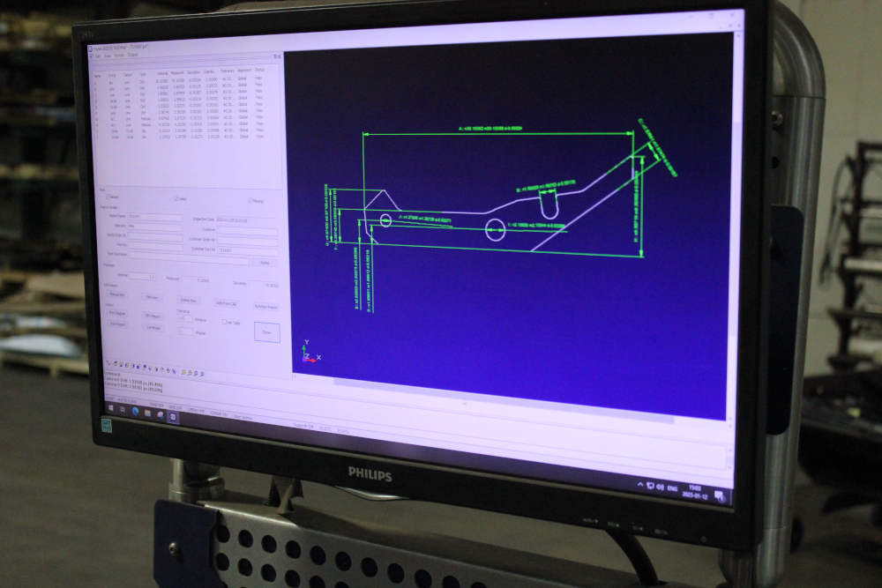882x588 pixels.
Task: Click the AutoGen Report button
Action: point(266,307)
